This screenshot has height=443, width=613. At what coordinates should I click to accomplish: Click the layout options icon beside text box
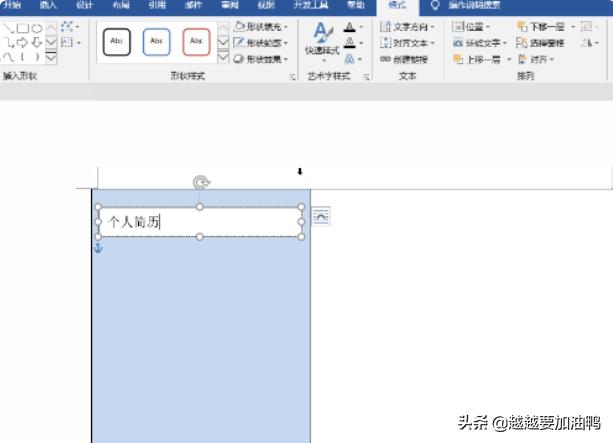pos(320,215)
